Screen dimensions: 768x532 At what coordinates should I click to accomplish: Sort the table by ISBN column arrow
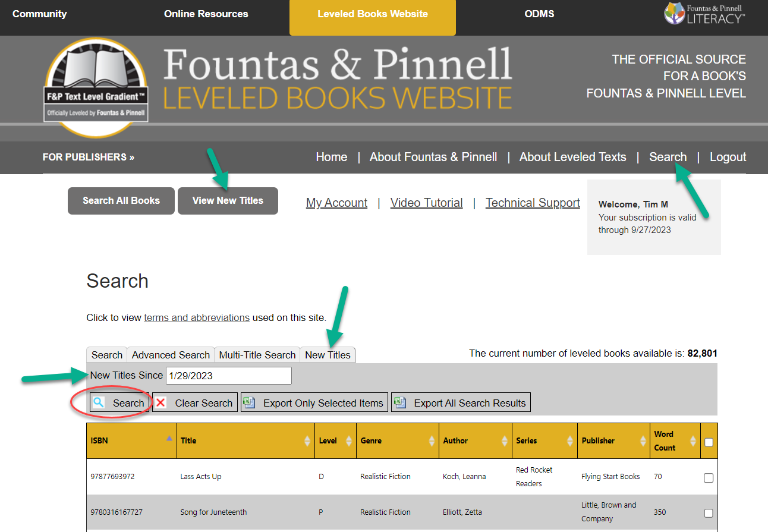pos(169,439)
